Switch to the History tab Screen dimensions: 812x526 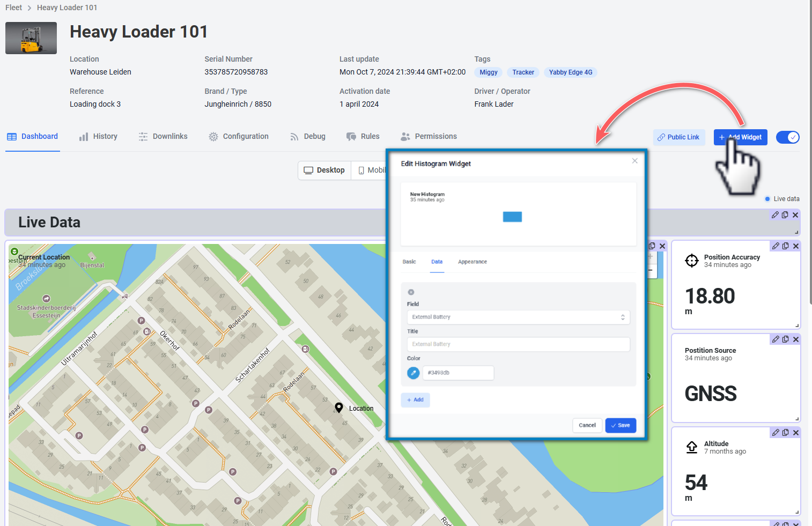[98, 137]
